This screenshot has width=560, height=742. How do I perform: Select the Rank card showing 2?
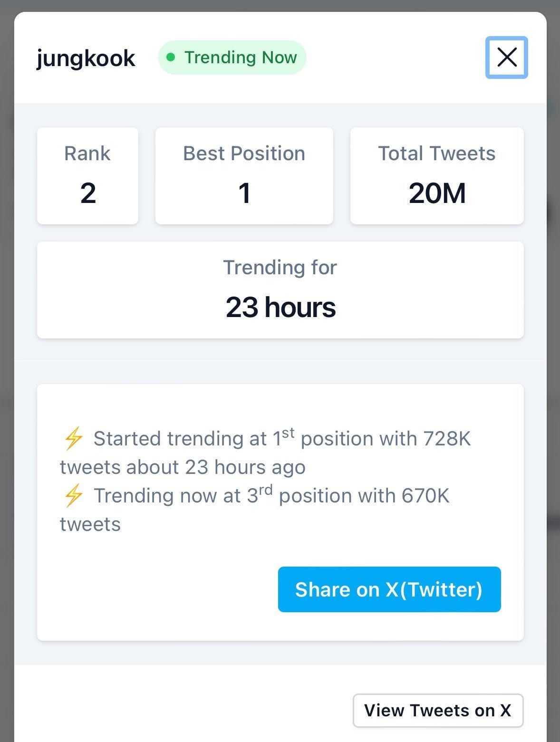pos(88,176)
